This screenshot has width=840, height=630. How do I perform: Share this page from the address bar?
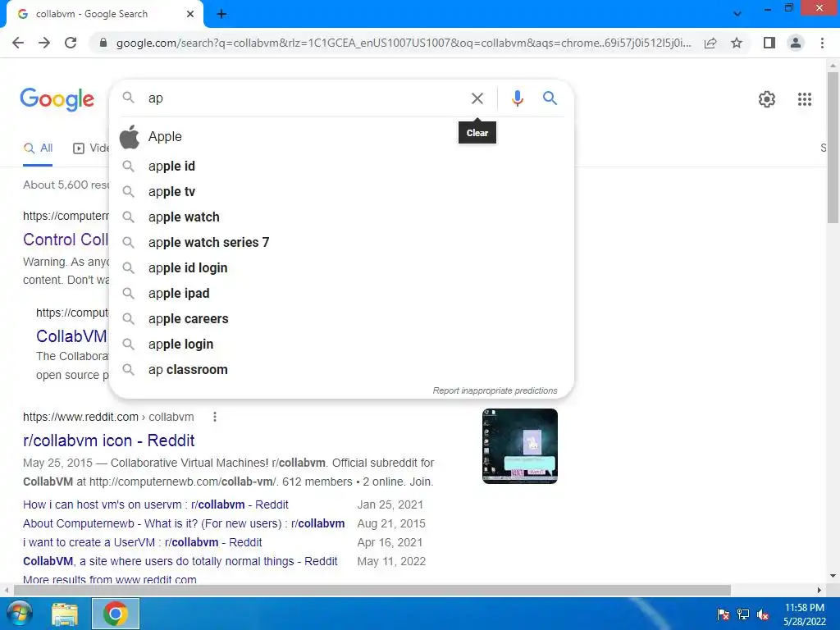[710, 43]
